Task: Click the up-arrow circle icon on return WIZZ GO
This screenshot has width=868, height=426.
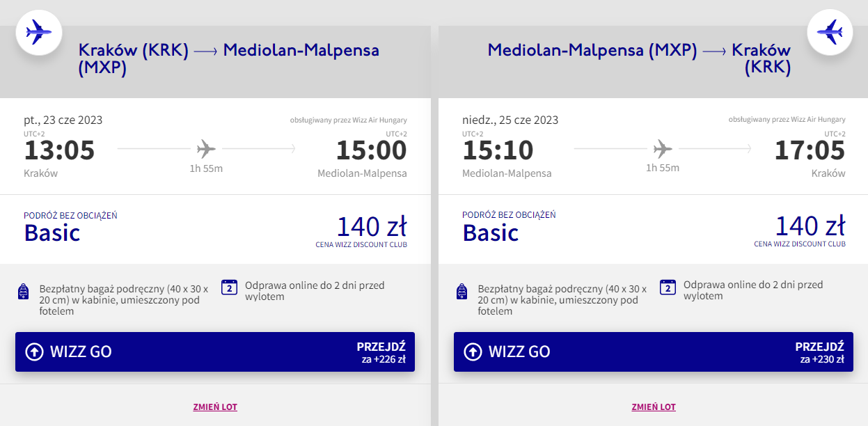Action: pyautogui.click(x=473, y=352)
